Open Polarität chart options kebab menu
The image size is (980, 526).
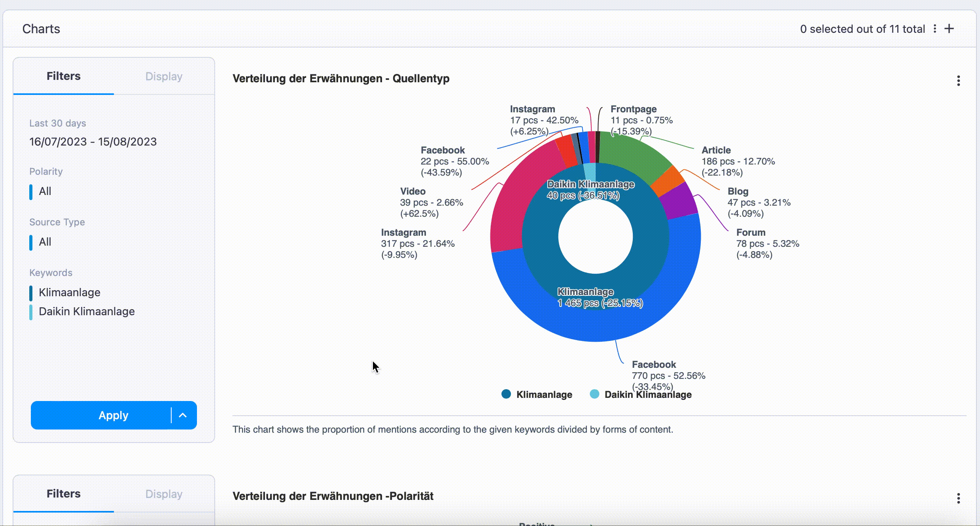click(958, 498)
